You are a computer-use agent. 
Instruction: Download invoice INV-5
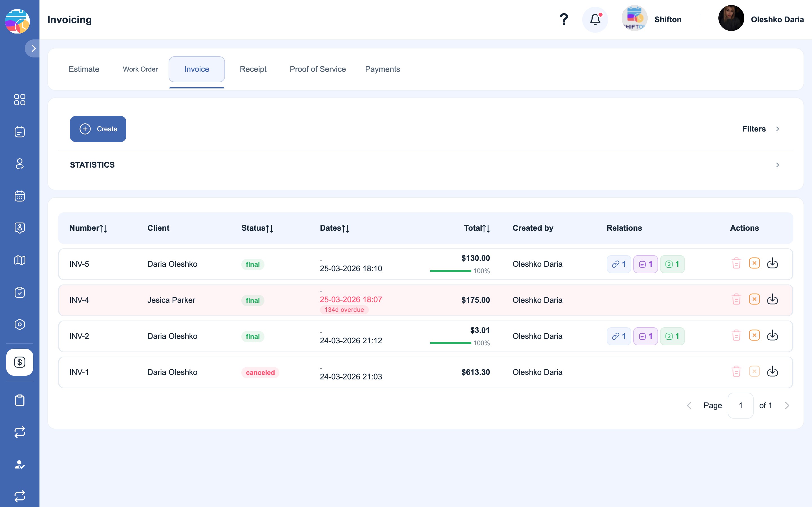click(773, 263)
